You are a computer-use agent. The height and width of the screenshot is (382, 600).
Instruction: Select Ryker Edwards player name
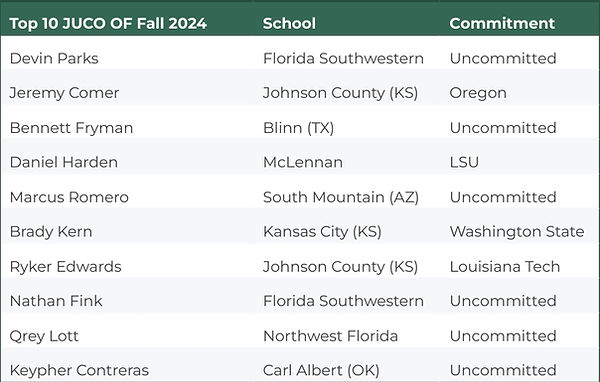[65, 267]
